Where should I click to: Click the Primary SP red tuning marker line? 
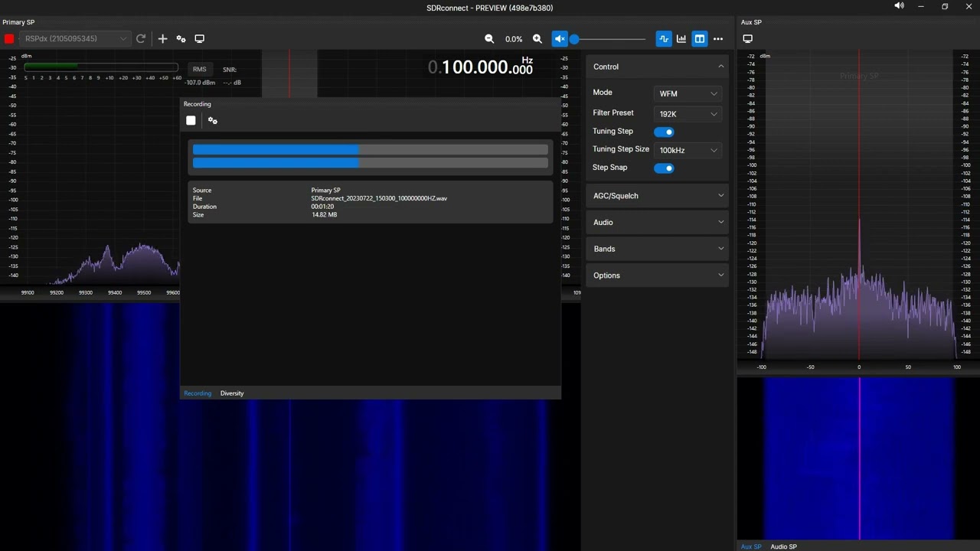click(x=289, y=73)
